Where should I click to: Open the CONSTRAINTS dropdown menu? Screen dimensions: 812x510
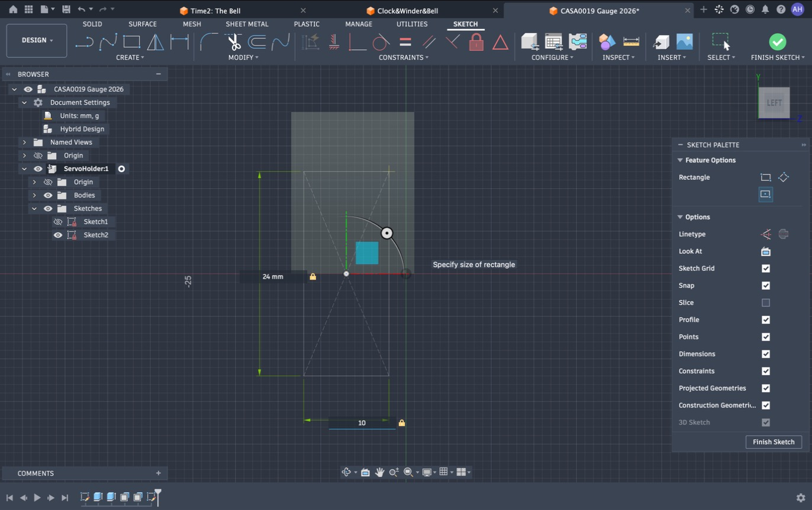pyautogui.click(x=404, y=57)
